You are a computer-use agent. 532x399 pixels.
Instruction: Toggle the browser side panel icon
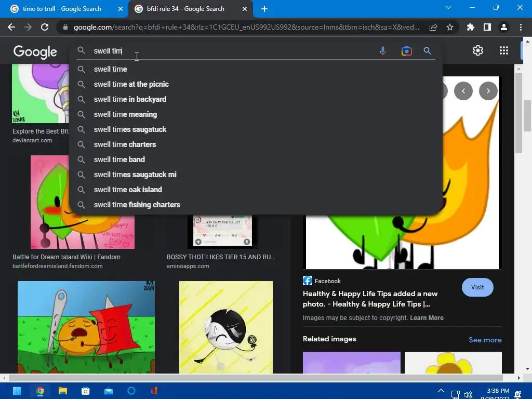coord(487,27)
